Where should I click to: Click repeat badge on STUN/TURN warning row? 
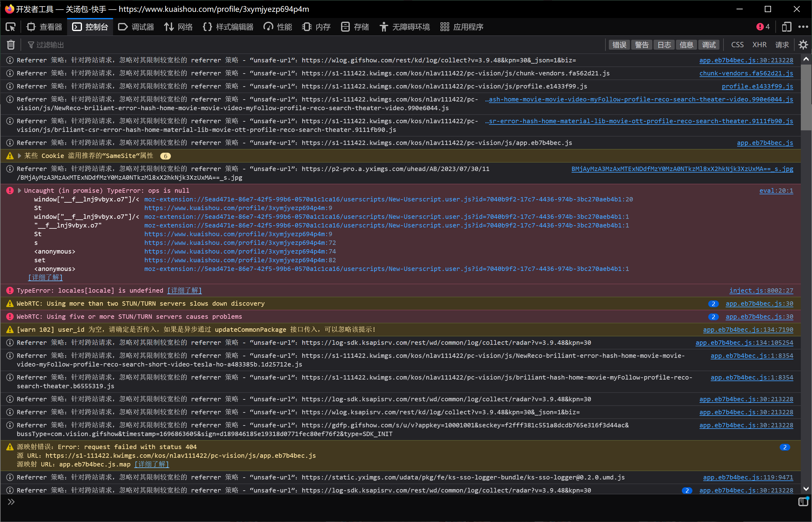[713, 304]
